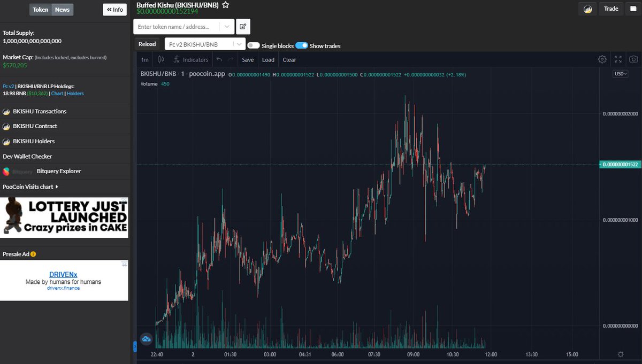Open the drivenx.finance link
This screenshot has width=642, height=364.
pos(63,288)
